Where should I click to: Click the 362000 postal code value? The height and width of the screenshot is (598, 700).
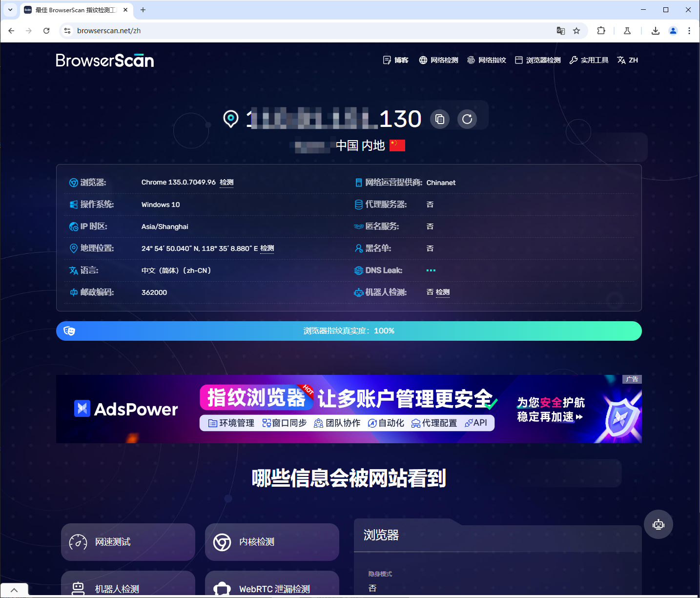click(x=154, y=292)
